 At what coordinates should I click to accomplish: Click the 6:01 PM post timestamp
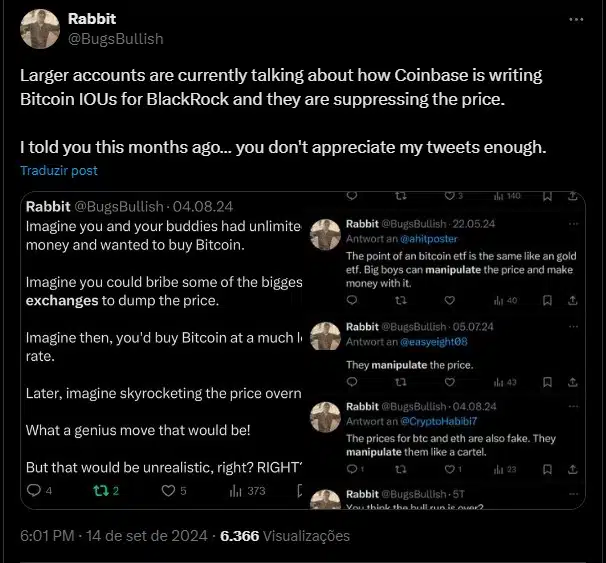[x=48, y=536]
